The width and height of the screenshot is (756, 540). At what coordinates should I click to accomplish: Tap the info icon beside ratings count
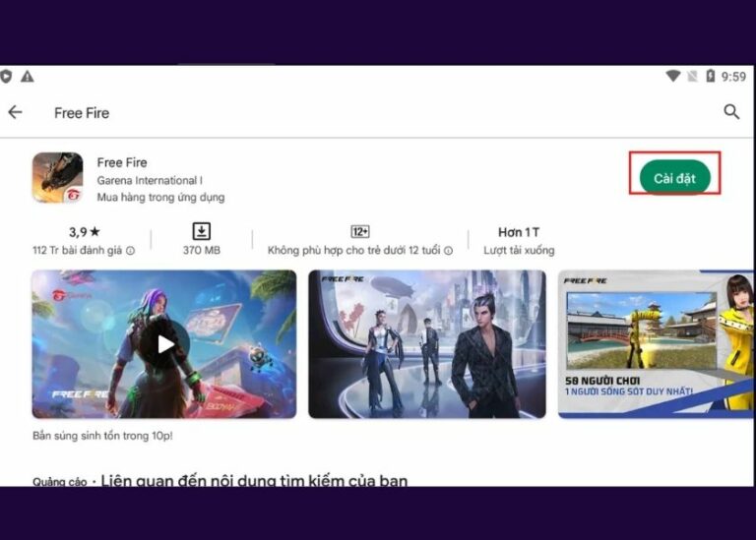click(x=130, y=251)
